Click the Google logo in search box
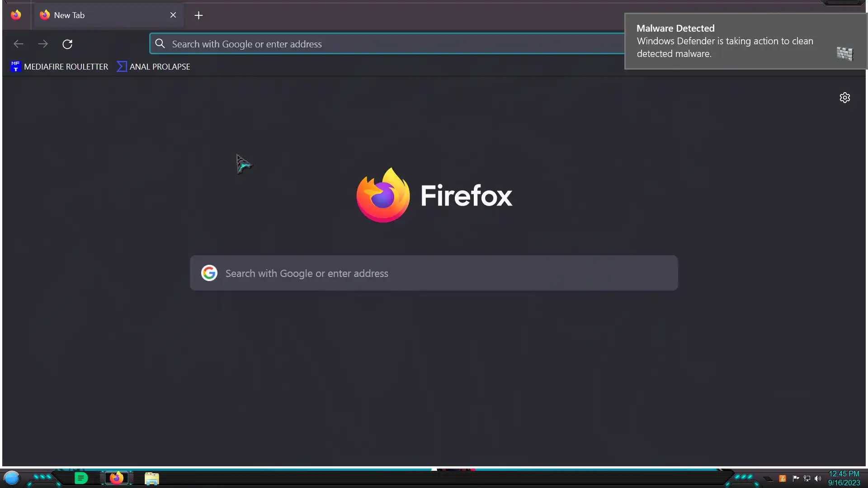The height and width of the screenshot is (488, 868). 209,273
